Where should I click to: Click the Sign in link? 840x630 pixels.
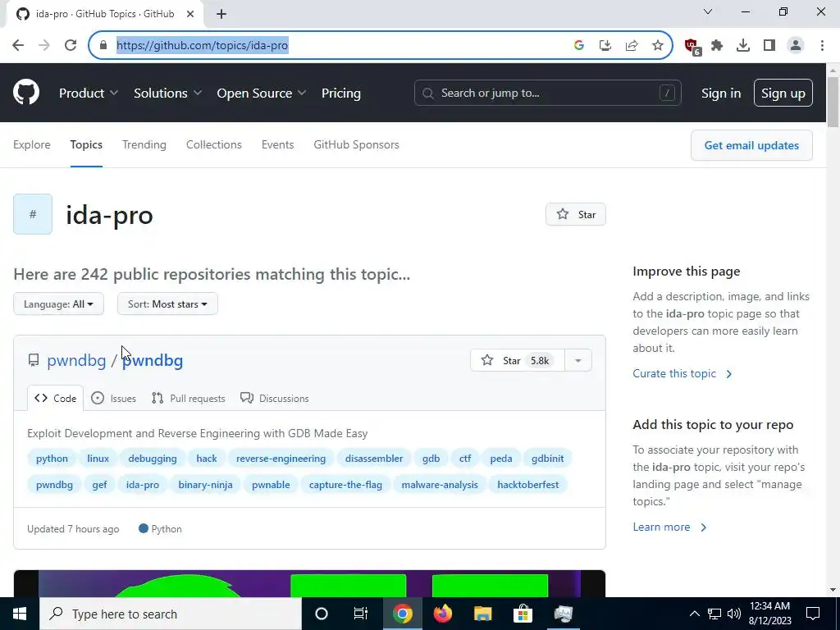pos(721,94)
